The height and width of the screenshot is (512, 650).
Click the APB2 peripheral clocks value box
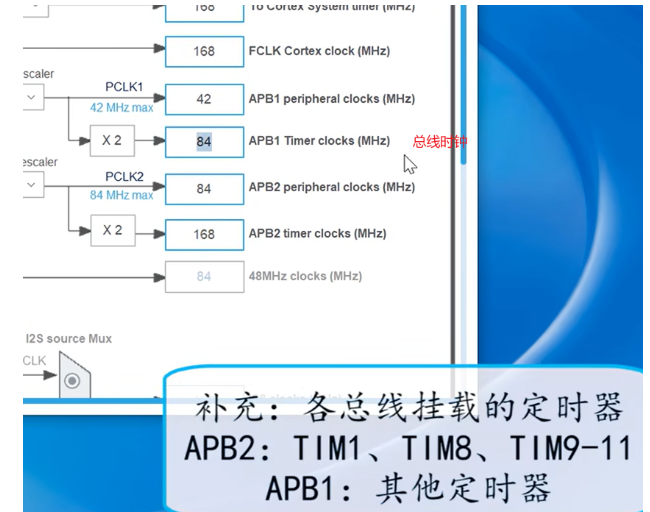point(204,189)
